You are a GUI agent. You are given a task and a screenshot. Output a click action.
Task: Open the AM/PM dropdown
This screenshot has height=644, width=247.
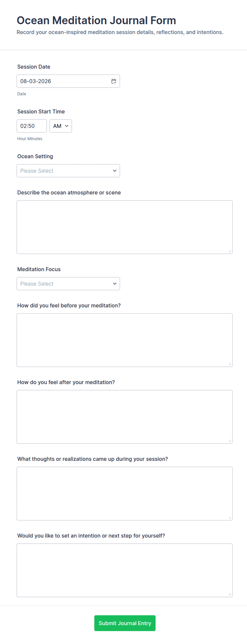(x=61, y=126)
